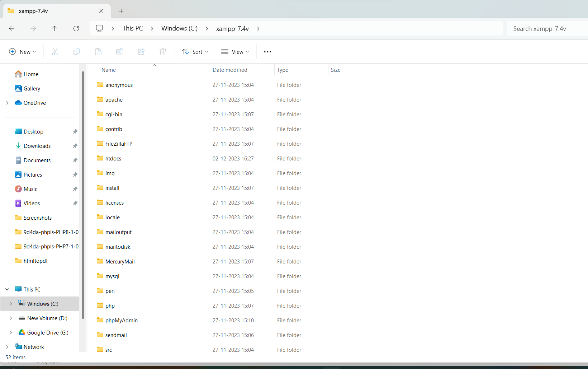This screenshot has height=369, width=588.
Task: Click the Cut scissors icon
Action: 55,52
